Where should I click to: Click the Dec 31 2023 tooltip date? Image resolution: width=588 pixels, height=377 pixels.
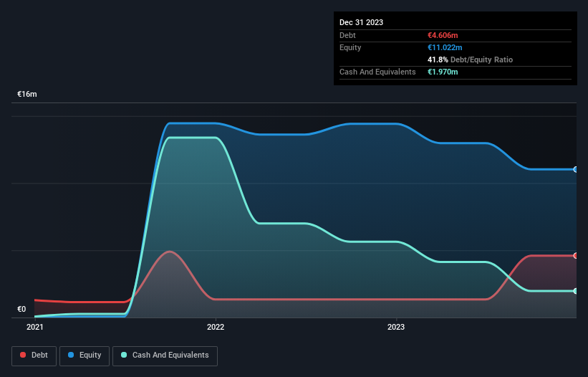pos(361,22)
